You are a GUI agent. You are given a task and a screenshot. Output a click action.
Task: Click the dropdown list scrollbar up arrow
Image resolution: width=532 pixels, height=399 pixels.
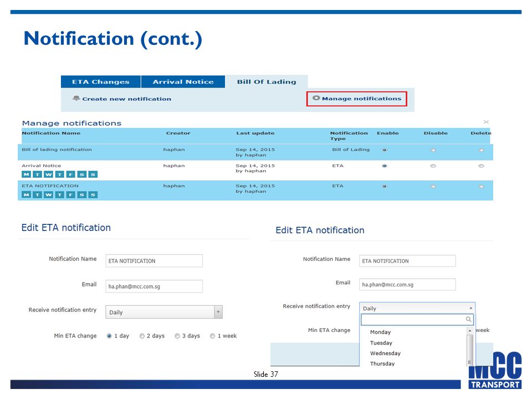(470, 330)
